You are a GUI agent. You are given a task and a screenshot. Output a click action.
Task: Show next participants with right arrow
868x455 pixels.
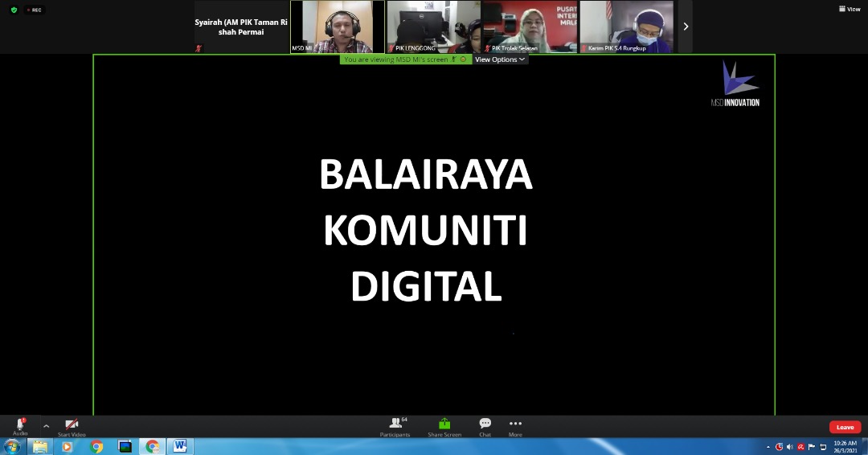coord(686,27)
